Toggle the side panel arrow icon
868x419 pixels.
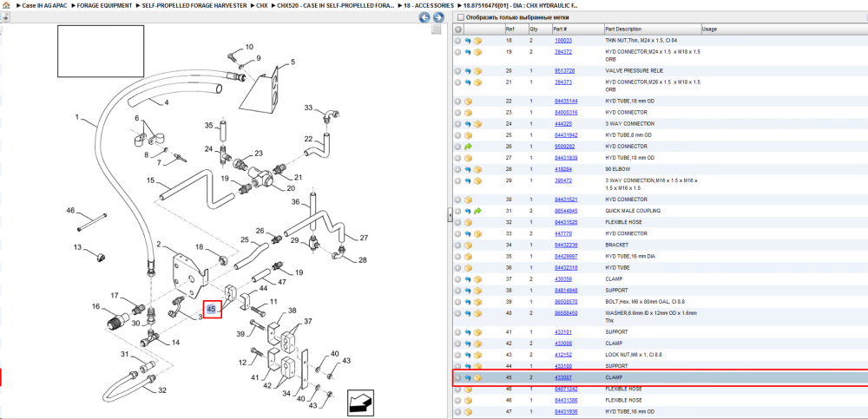click(x=5, y=17)
